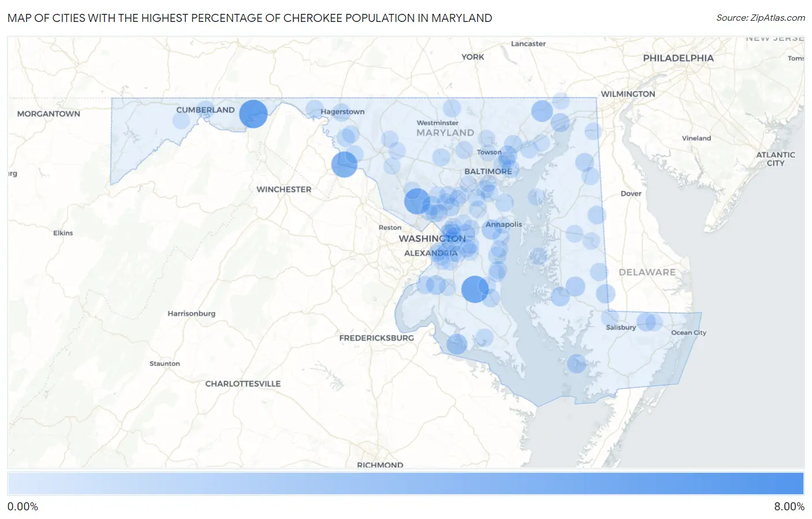Click the Philadelphia city label
This screenshot has height=519, width=812.
coord(678,58)
